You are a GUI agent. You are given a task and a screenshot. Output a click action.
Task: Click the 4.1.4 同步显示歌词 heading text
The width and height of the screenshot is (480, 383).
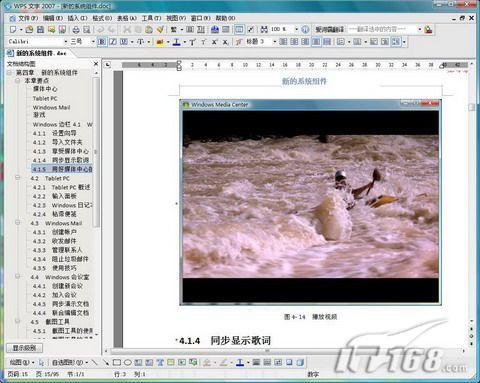(x=225, y=341)
